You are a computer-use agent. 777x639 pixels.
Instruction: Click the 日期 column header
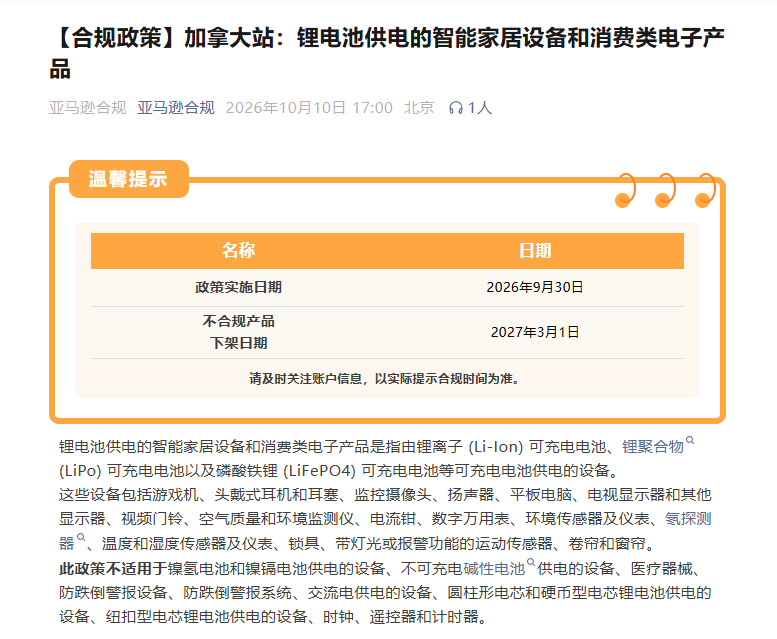click(x=535, y=250)
